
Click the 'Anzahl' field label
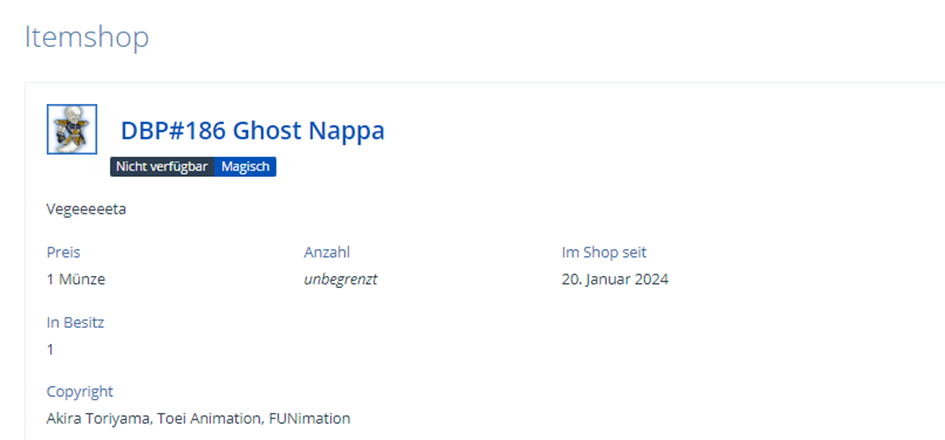(x=327, y=252)
